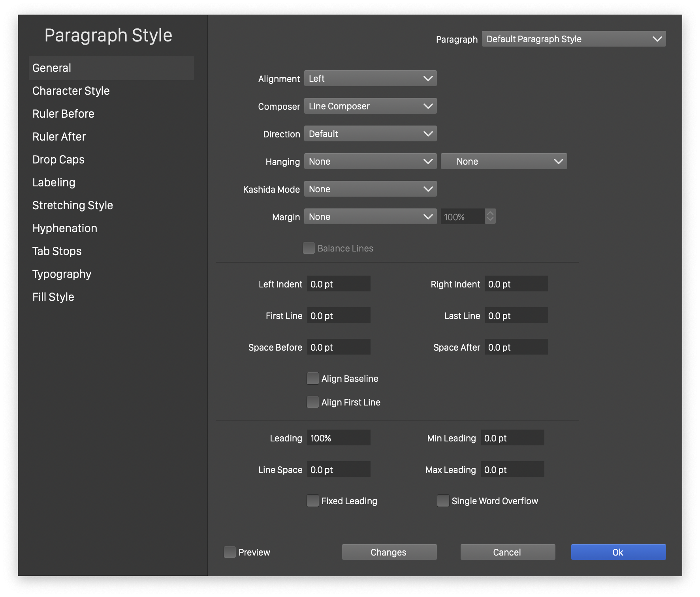700x597 pixels.
Task: Enable Single Word Overflow checkbox
Action: click(443, 501)
